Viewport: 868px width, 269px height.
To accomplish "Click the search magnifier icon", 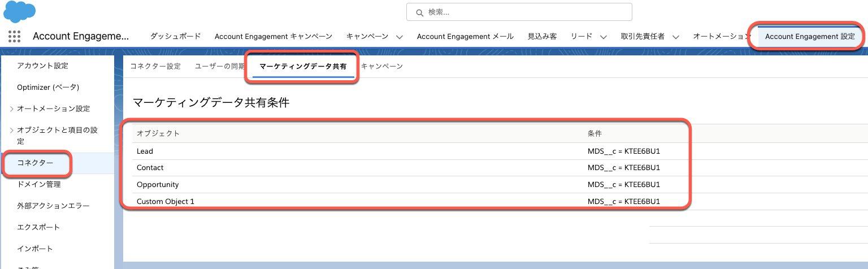I will (x=419, y=12).
